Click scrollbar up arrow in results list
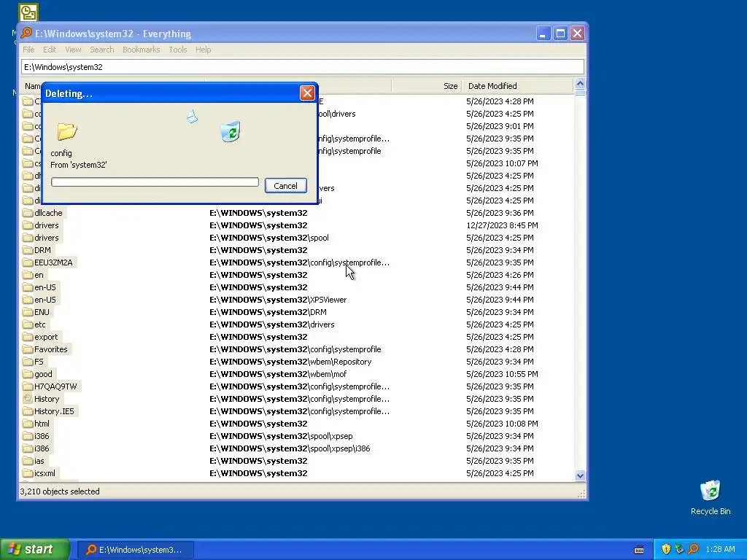Screen dimensions: 747x560 [x=580, y=84]
